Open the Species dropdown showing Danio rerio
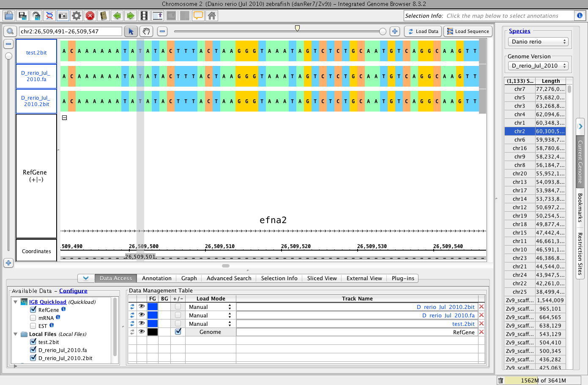This screenshot has height=385, width=588. 538,42
